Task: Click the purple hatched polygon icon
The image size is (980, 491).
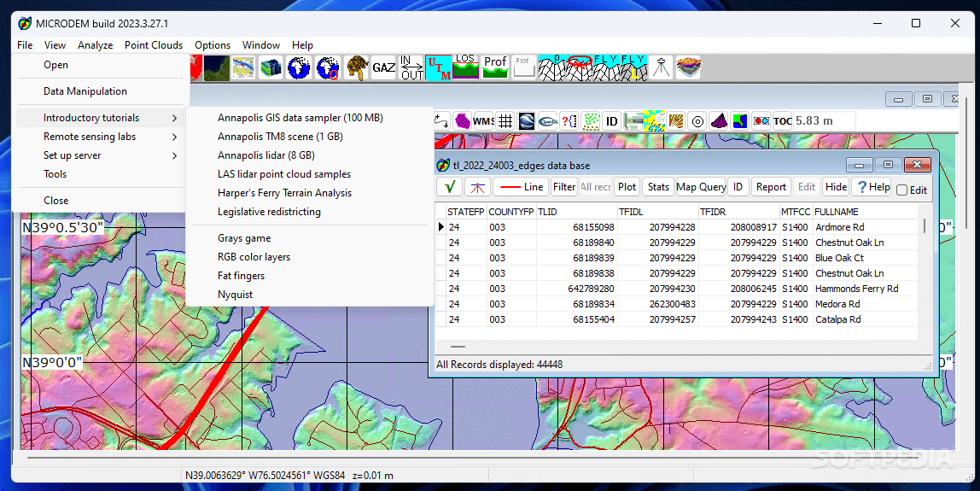Action: [463, 120]
